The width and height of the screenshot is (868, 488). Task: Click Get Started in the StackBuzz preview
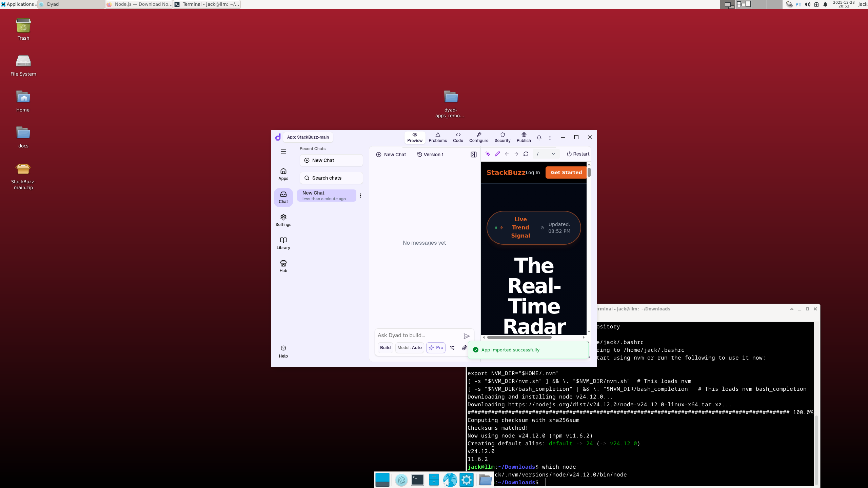[566, 172]
